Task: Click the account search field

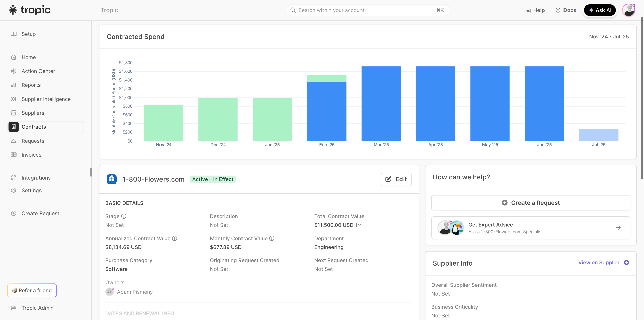Action: (367, 10)
